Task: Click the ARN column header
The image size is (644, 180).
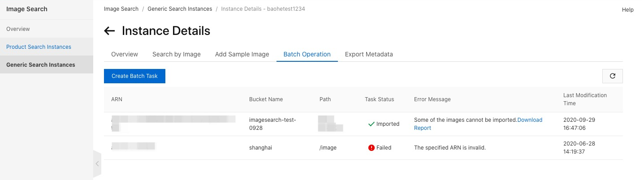Action: coord(117,99)
